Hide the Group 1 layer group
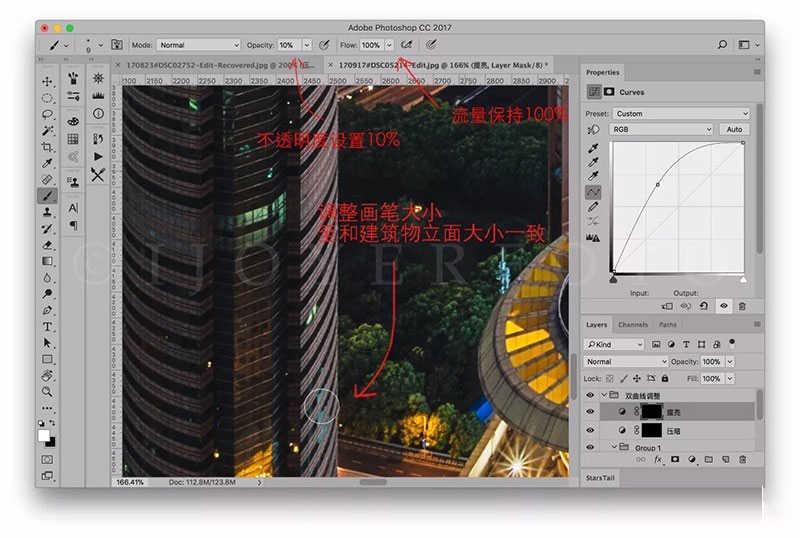The height and width of the screenshot is (538, 800). click(590, 447)
